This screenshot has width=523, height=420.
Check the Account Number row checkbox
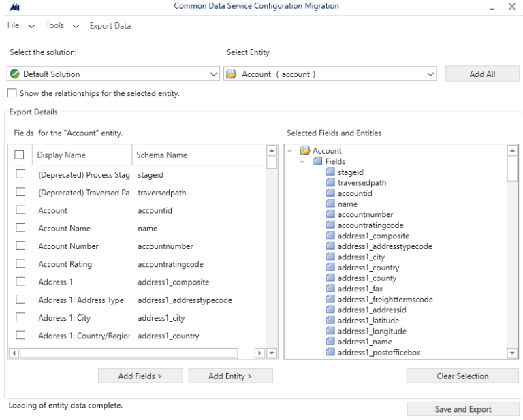tap(20, 246)
